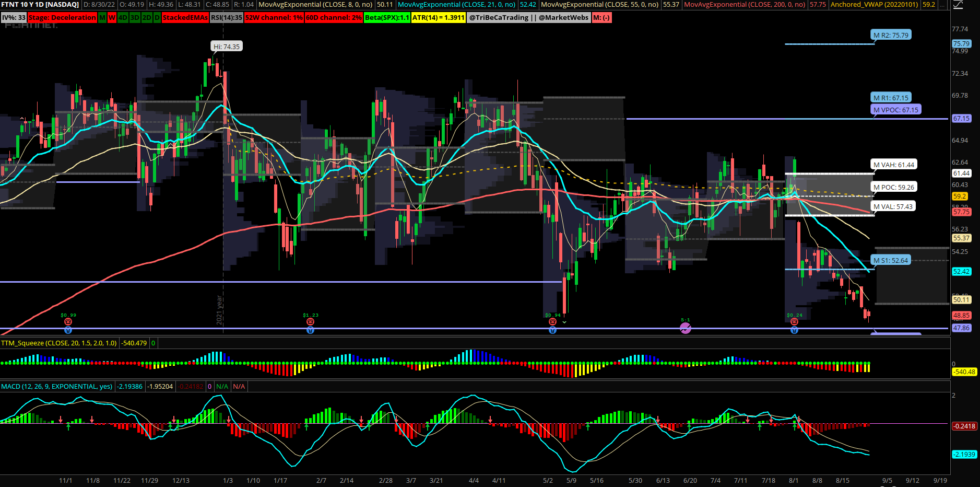Screen dimensions: 980x487
Task: Click the blue lightbulb icon below the $0.99 earnings marker
Action: tap(68, 330)
